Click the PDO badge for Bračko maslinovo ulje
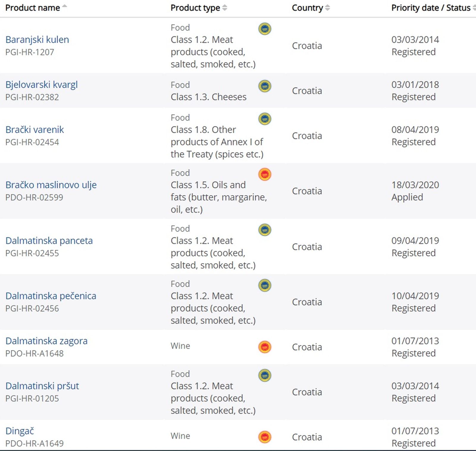The height and width of the screenshot is (451, 476). point(264,174)
